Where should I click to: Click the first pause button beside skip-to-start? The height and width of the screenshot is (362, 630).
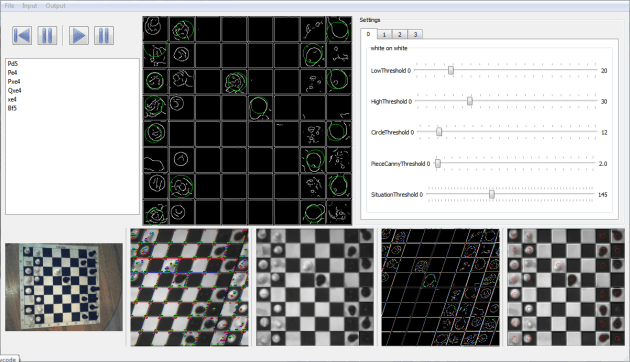pyautogui.click(x=47, y=36)
